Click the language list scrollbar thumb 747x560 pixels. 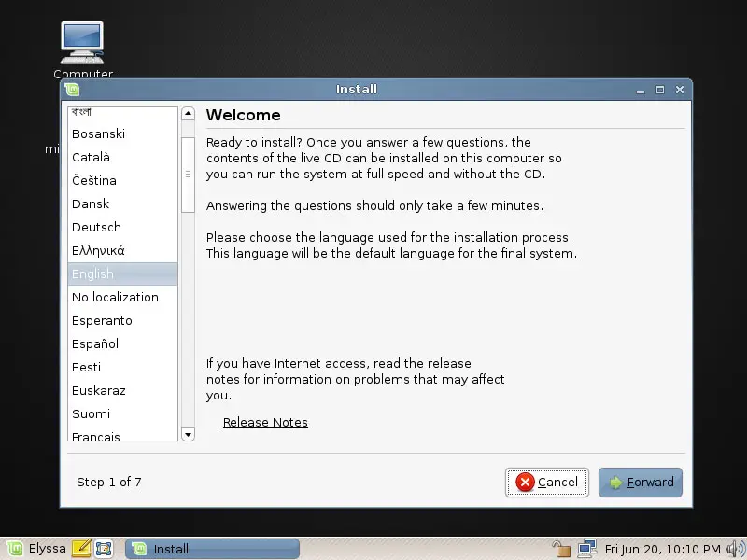(189, 175)
